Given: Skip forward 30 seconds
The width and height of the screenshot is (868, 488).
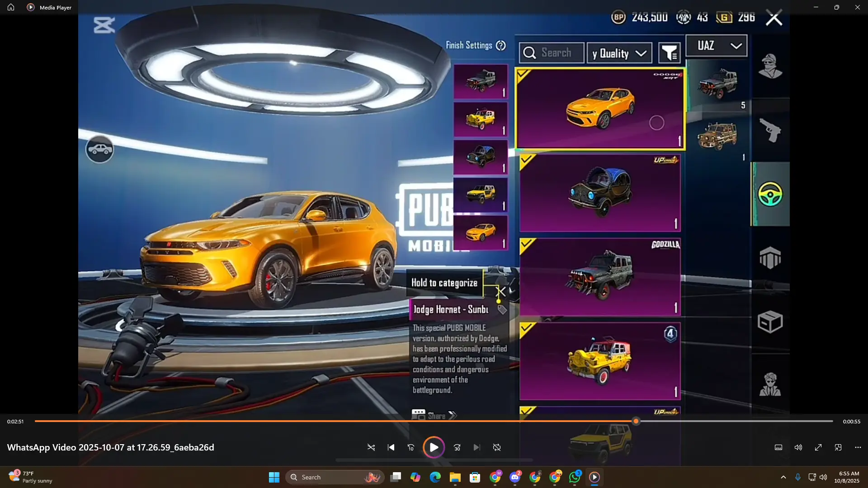Looking at the screenshot, I should pyautogui.click(x=457, y=447).
